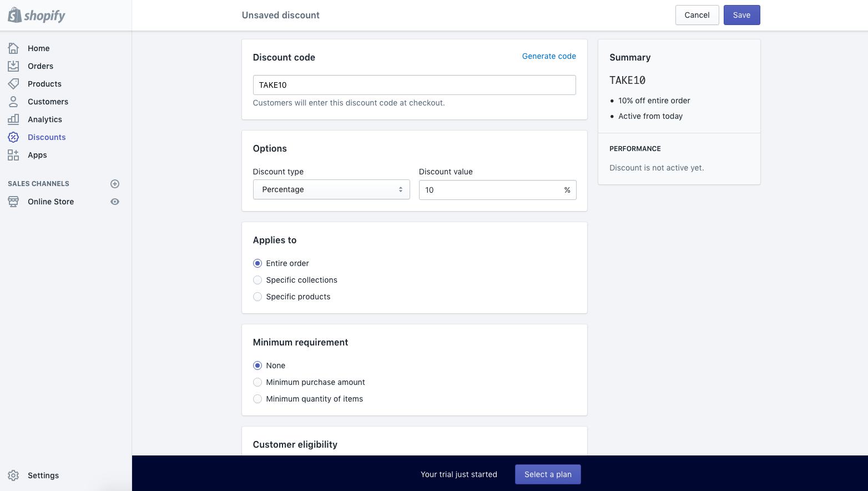Screen dimensions: 868x491
Task: Click the Orders inbox icon
Action: pyautogui.click(x=13, y=66)
